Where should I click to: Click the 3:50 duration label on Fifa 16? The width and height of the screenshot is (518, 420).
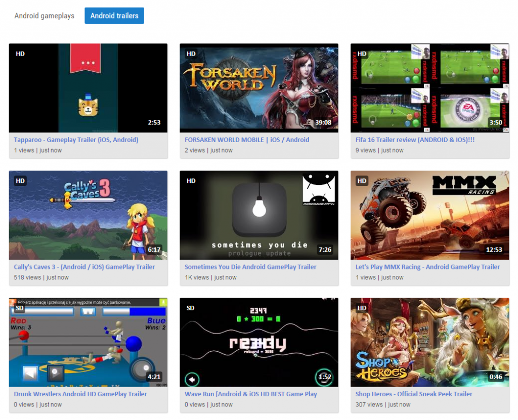click(496, 122)
